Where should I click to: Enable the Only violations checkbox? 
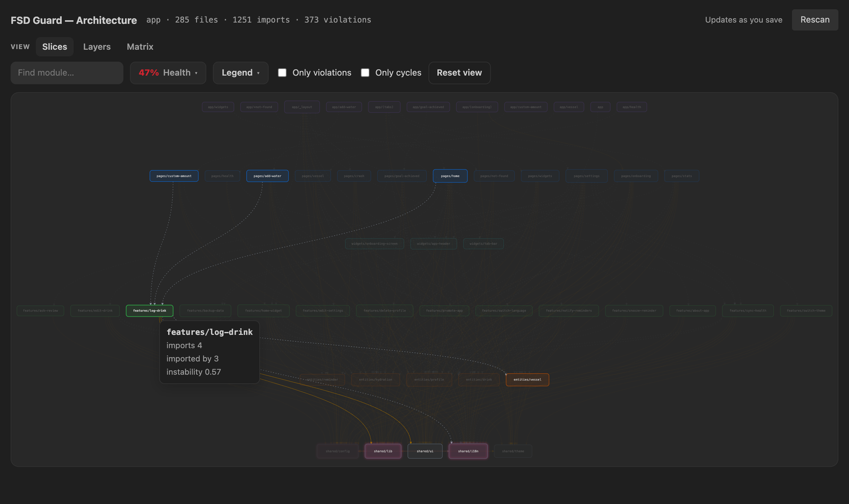point(282,73)
